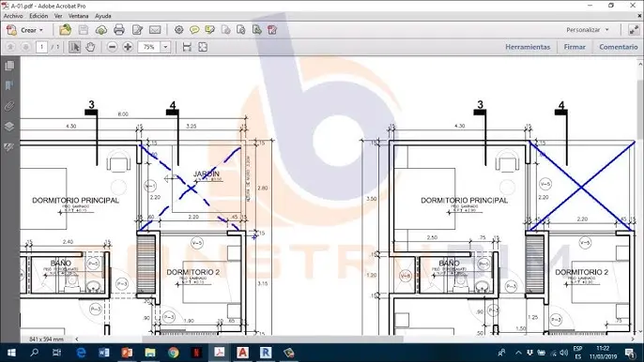The width and height of the screenshot is (644, 362).
Task: Click the print icon
Action: click(119, 30)
